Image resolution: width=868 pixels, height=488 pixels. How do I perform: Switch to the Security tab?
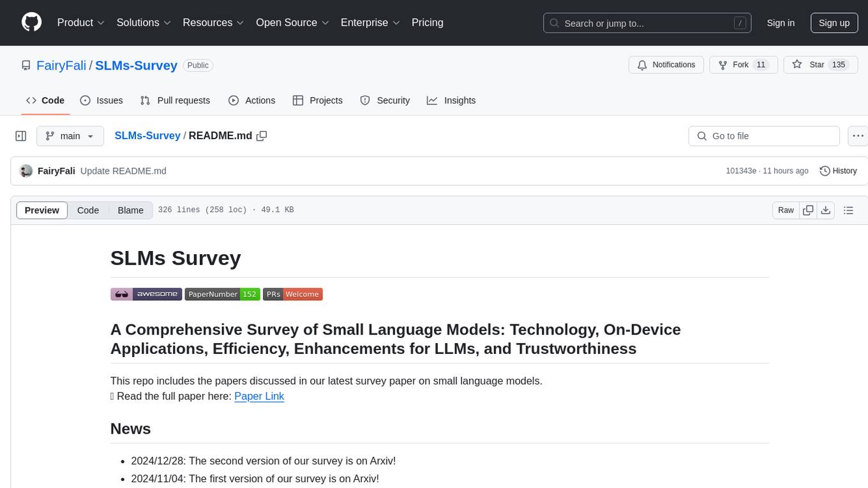(x=385, y=100)
